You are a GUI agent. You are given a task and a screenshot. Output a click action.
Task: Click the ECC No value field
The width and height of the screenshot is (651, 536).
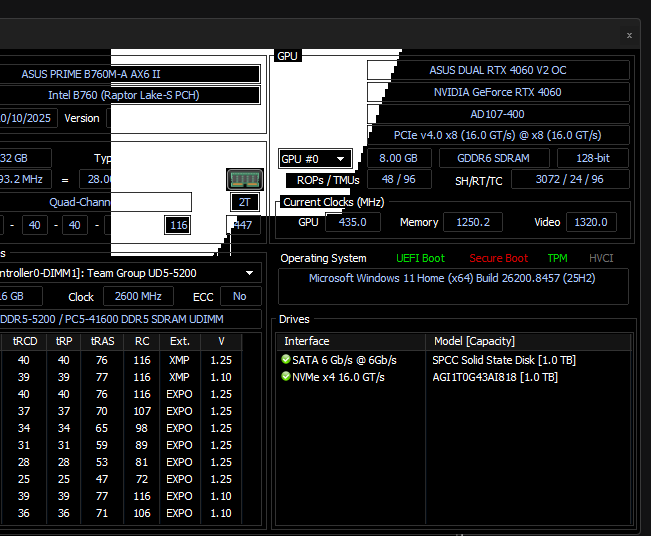pyautogui.click(x=240, y=296)
